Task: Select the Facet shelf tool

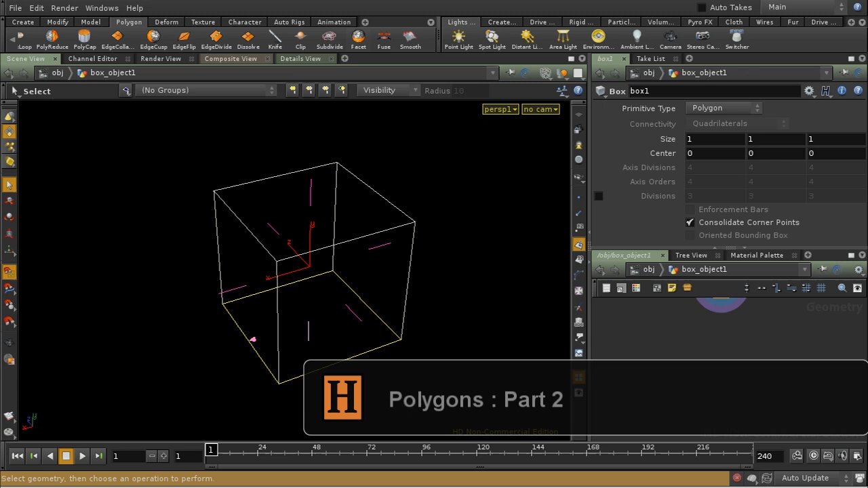Action: [358, 40]
